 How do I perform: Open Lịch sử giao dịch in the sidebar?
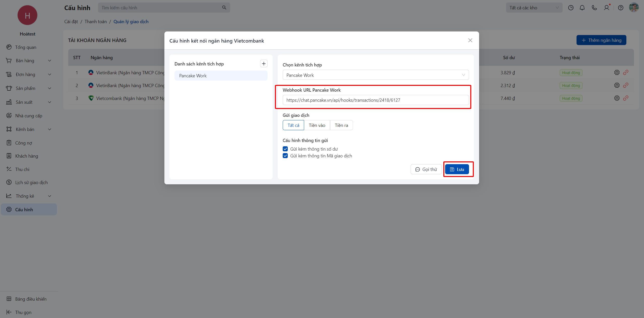pos(31,183)
